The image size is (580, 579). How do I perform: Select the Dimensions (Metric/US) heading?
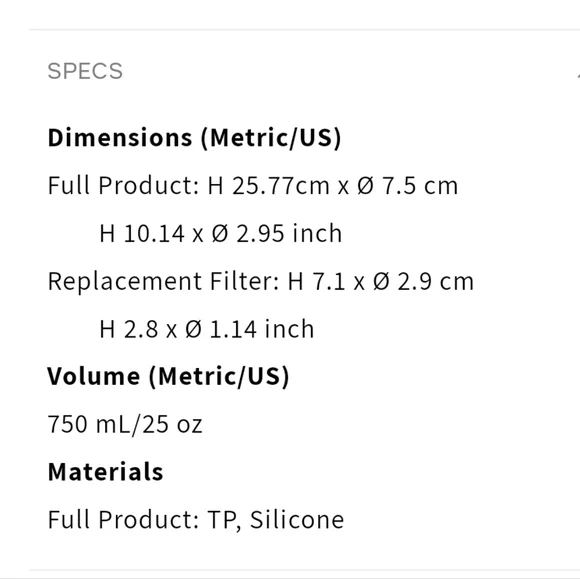click(x=194, y=138)
